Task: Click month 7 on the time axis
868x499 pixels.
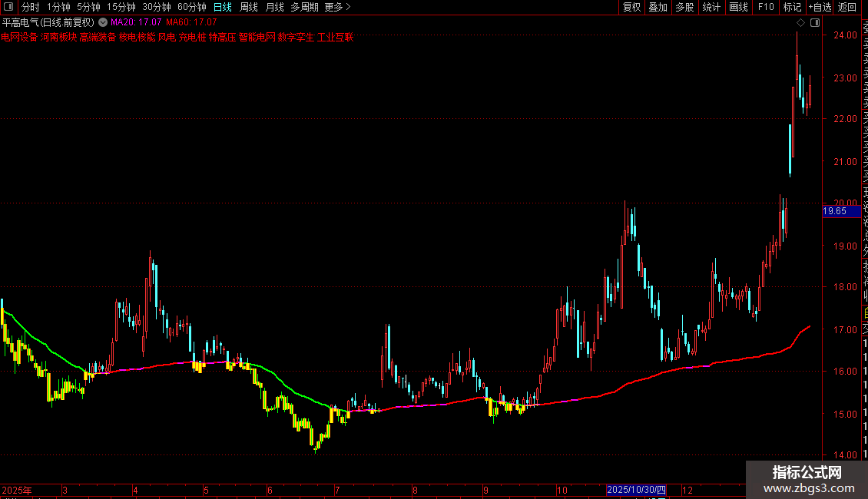Action: click(x=337, y=490)
